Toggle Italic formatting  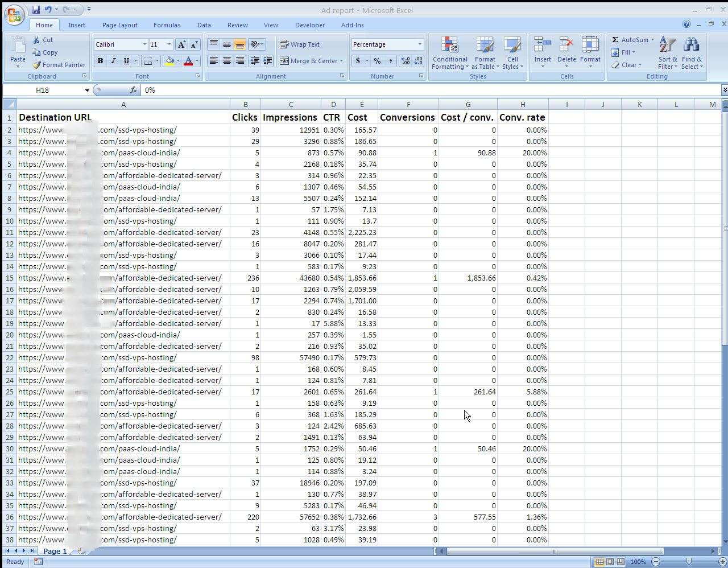[113, 61]
